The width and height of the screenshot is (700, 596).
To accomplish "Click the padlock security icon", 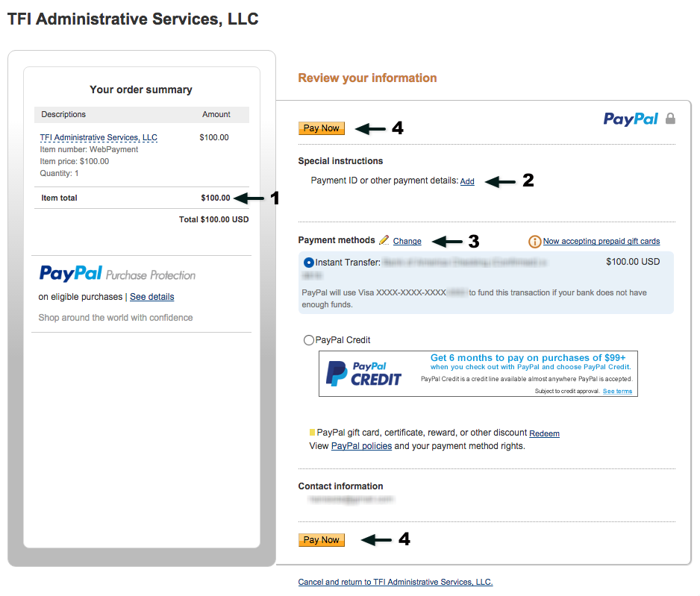I will point(670,118).
